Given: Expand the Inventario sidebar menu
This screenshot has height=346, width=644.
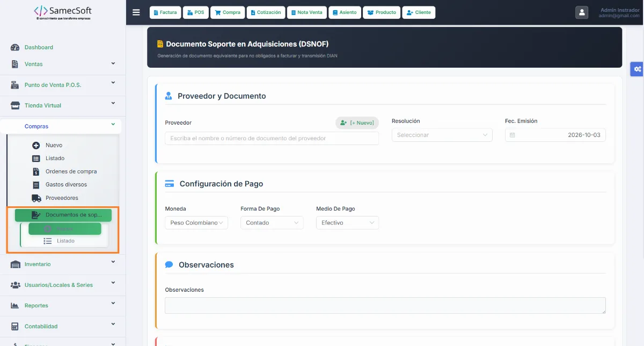Looking at the screenshot, I should 63,264.
